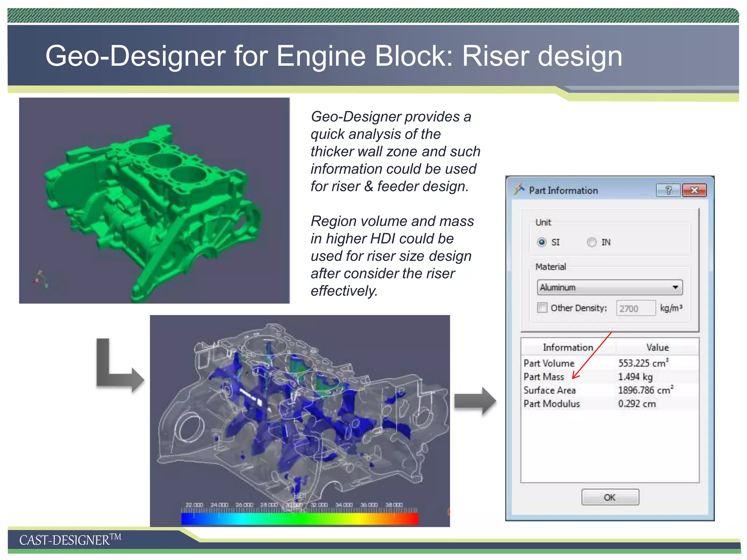Click the transparent HDI engine block view

pyautogui.click(x=300, y=421)
